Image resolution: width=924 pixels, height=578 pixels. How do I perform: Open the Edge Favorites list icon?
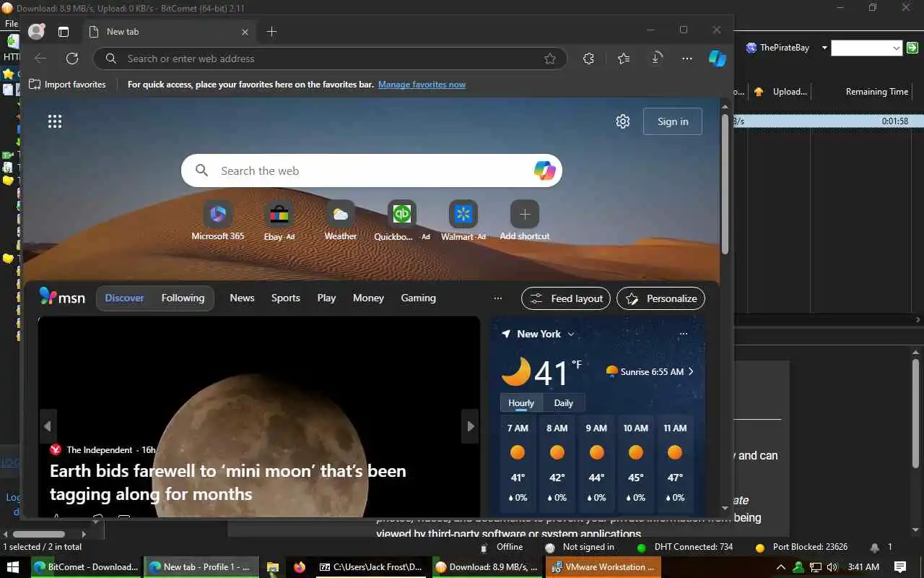point(624,59)
